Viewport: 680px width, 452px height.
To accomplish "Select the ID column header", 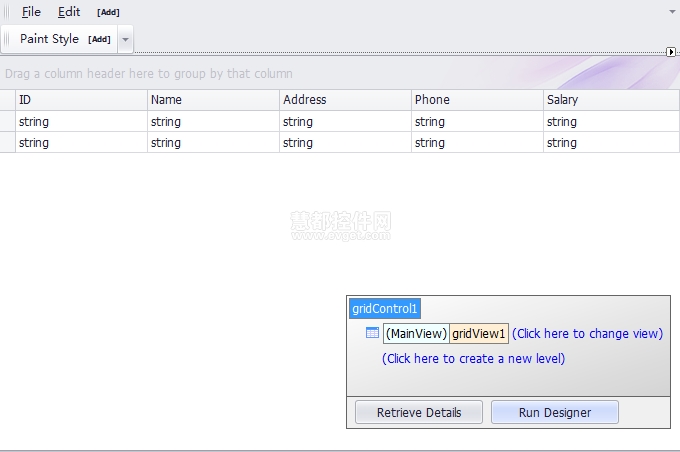I will tap(82, 100).
